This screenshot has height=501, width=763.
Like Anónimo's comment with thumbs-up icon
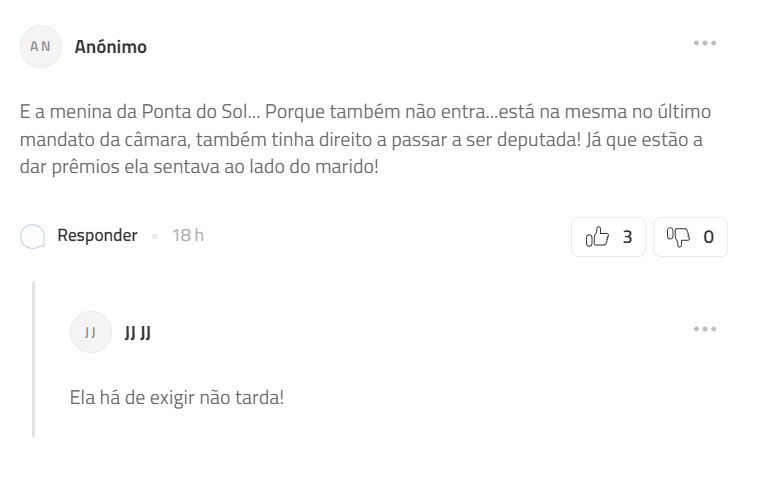pyautogui.click(x=597, y=237)
